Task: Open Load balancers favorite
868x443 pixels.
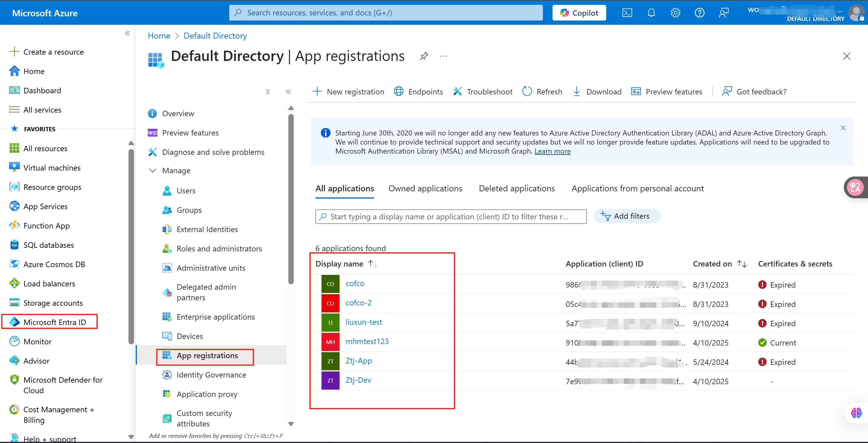Action: [42, 284]
